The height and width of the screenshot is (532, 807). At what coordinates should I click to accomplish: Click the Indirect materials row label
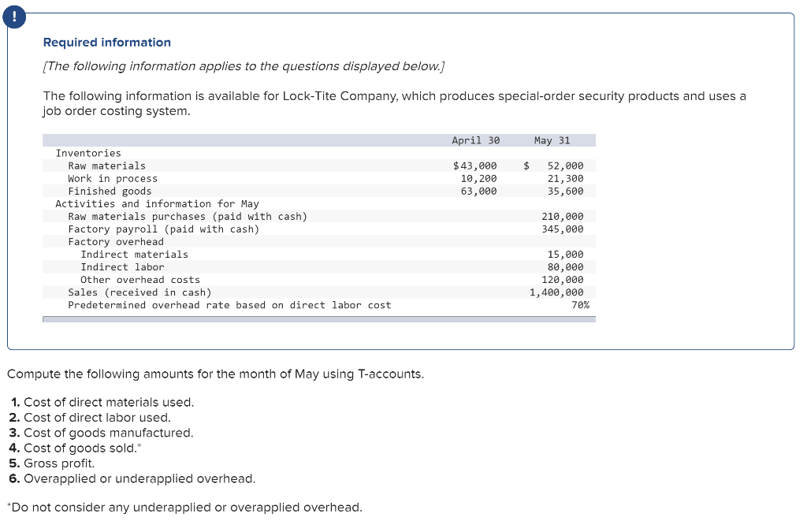[x=134, y=254]
